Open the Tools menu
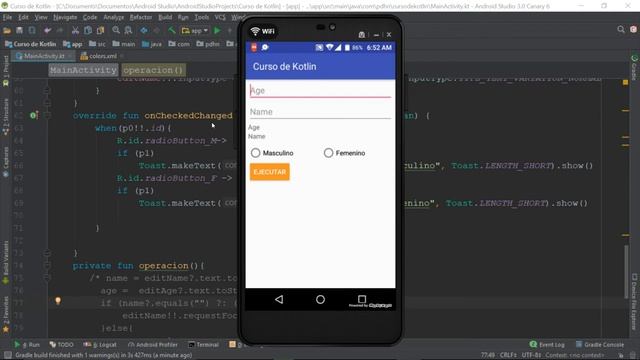Screen dimensions: 640x360 click(202, 17)
